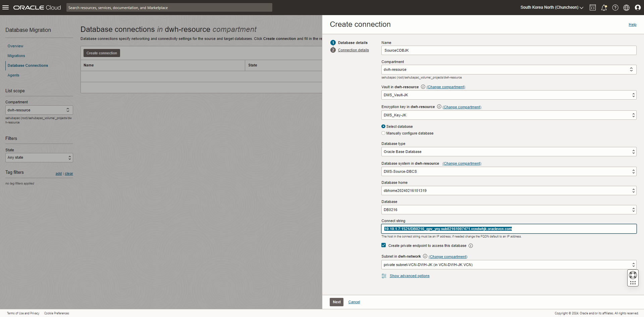Open Terms of Use and Privacy
644x317 pixels.
tap(23, 313)
